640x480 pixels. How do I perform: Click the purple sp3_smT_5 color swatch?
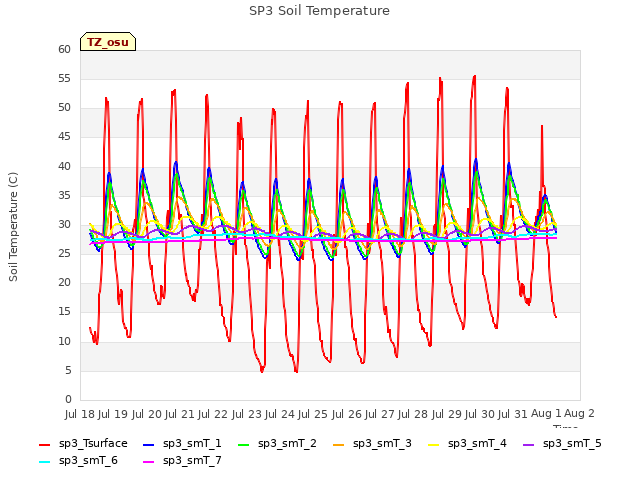click(529, 444)
